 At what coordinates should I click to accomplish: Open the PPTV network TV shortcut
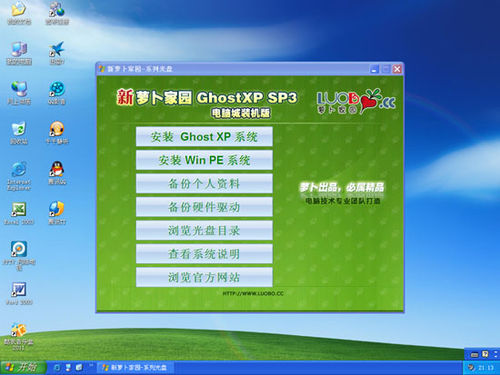19,255
